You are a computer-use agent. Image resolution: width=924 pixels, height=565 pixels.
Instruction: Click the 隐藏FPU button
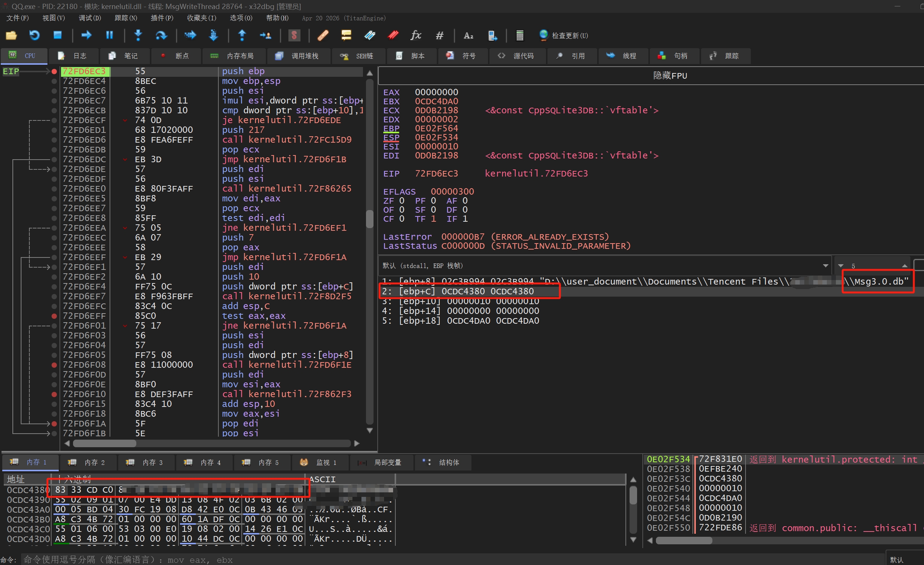coord(670,76)
